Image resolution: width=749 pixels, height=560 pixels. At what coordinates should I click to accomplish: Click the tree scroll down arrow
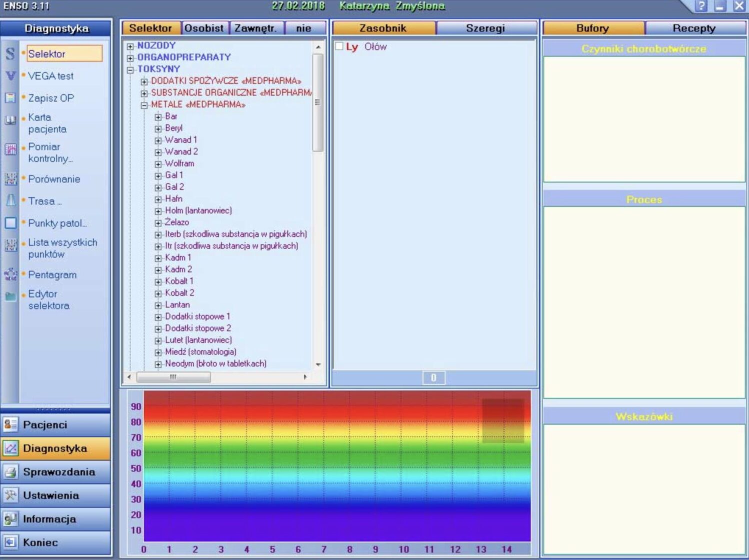318,364
